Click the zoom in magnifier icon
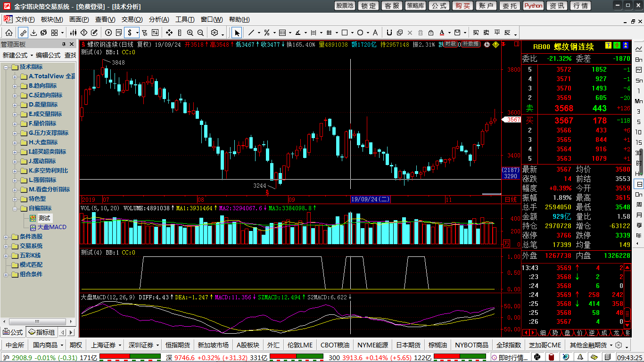 point(190,33)
